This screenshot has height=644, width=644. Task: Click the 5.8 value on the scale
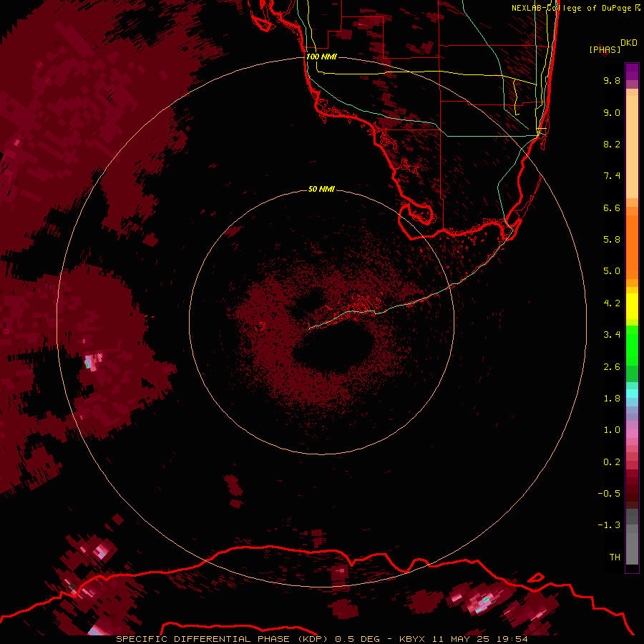(x=612, y=240)
